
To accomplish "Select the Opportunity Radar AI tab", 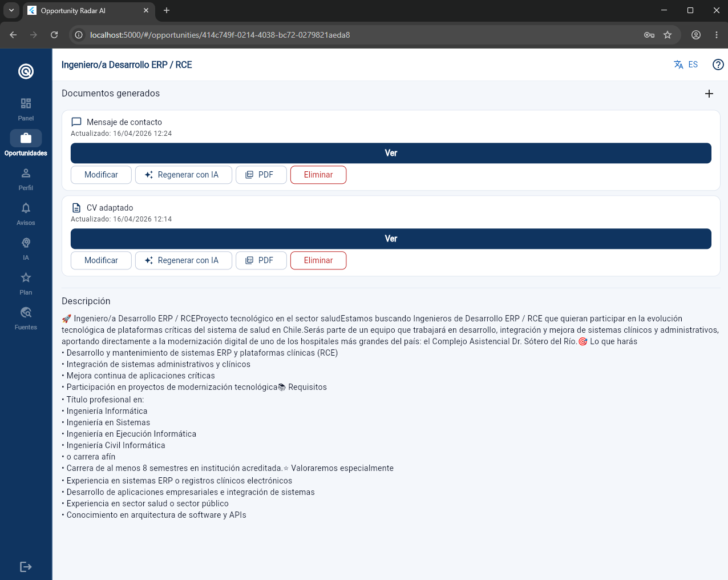I will coord(88,11).
